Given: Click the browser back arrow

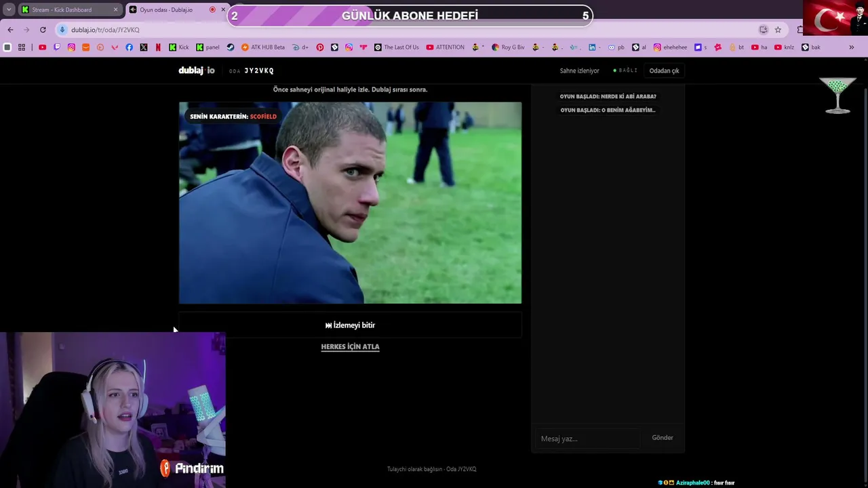Looking at the screenshot, I should pos(10,30).
